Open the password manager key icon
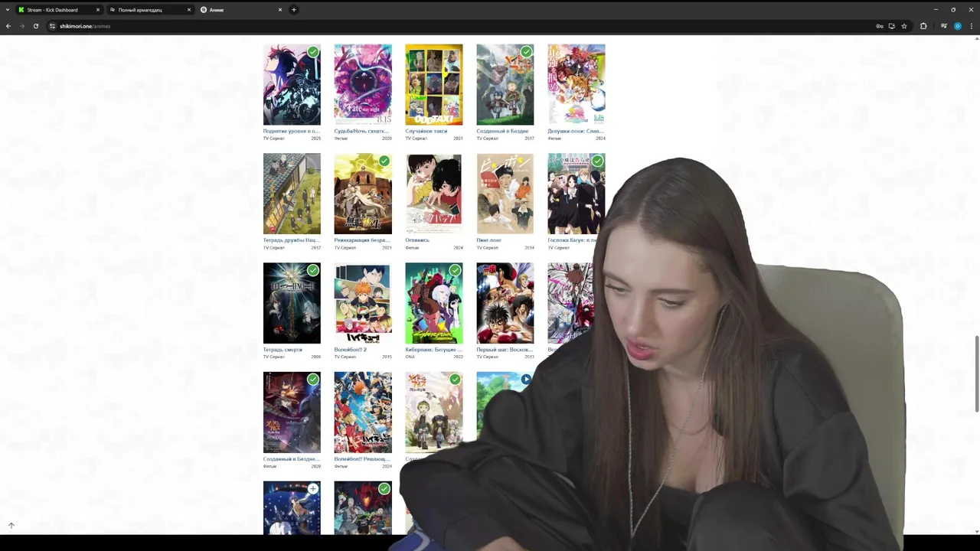 [880, 26]
